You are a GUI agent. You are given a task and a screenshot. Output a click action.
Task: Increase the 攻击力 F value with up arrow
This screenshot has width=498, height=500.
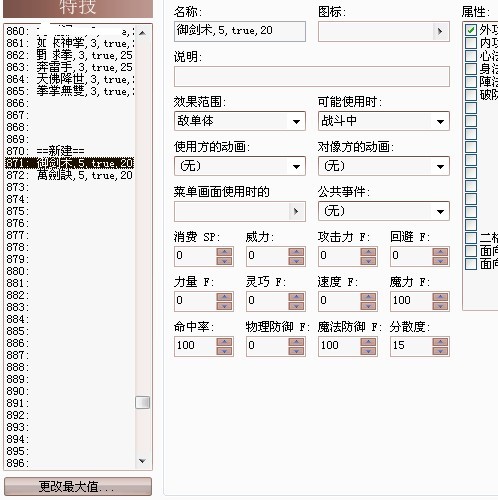(368, 252)
